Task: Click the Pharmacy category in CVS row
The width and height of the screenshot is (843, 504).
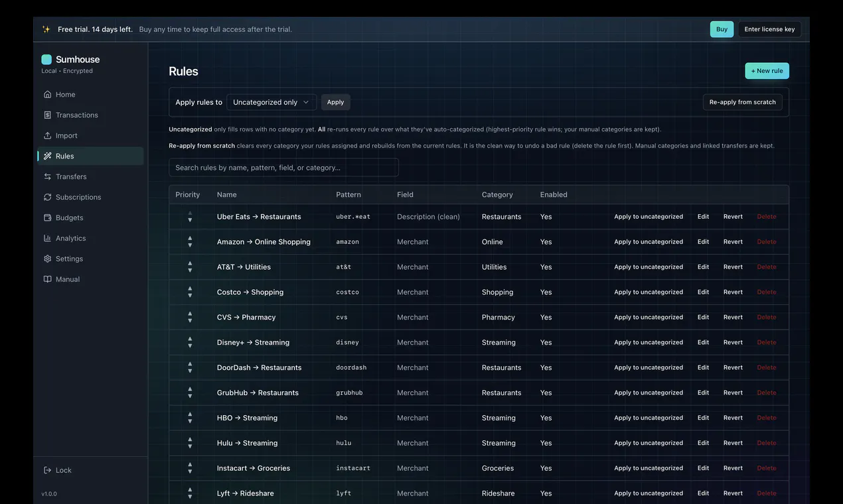Action: click(x=498, y=317)
